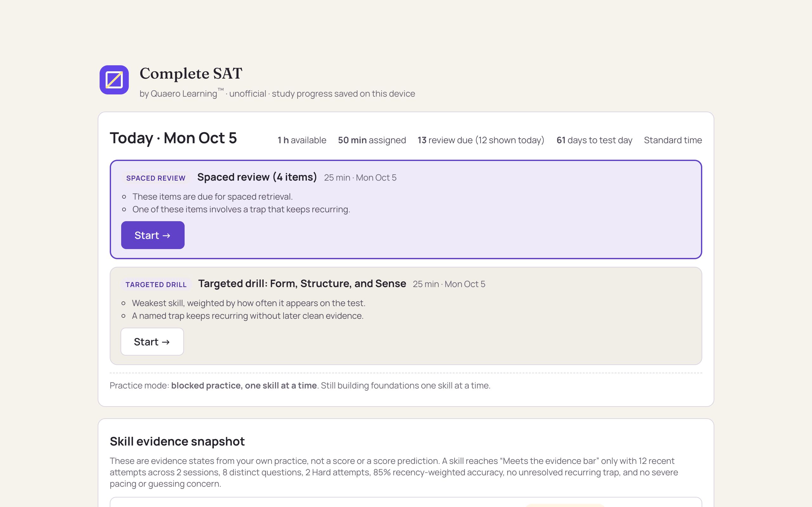This screenshot has width=812, height=507.
Task: Click the Practice mode blocked practice text
Action: (300, 386)
